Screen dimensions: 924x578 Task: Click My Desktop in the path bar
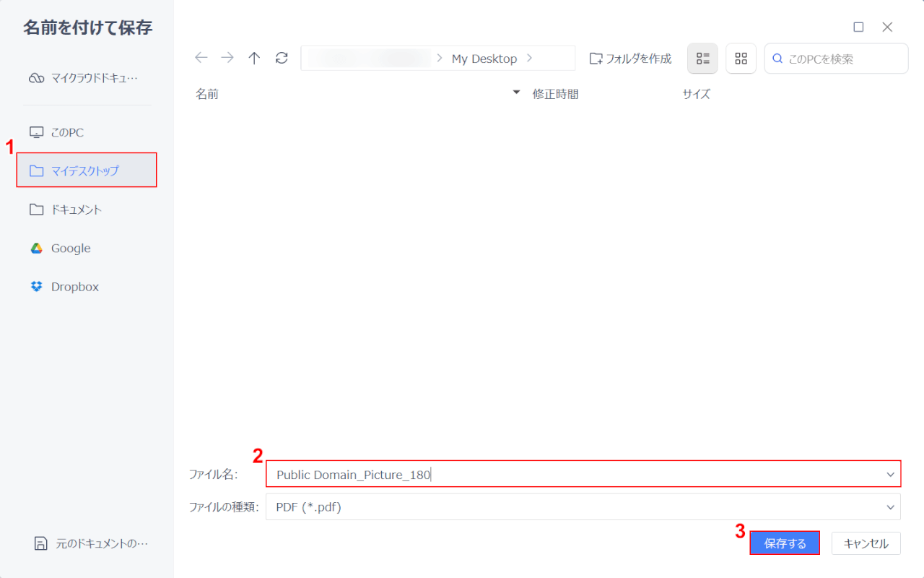pos(484,59)
